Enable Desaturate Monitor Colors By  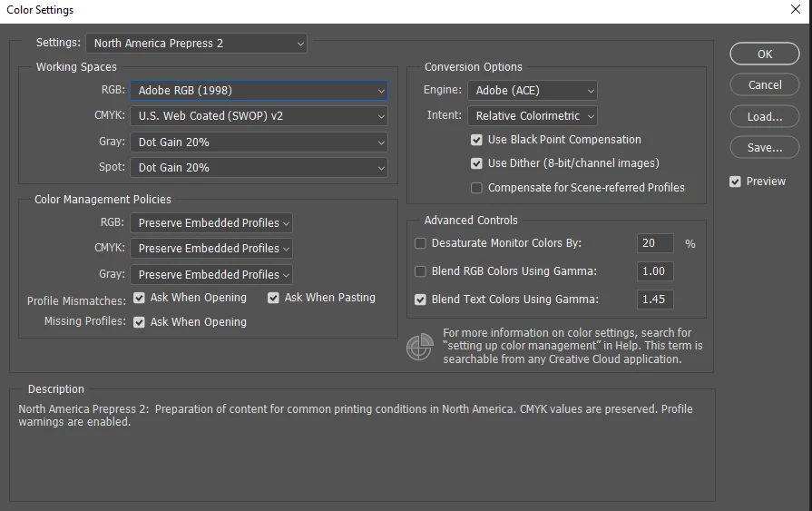click(420, 243)
